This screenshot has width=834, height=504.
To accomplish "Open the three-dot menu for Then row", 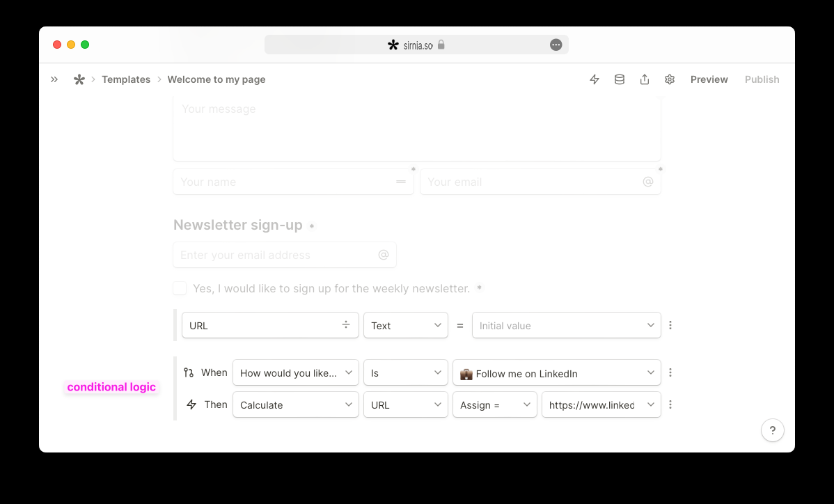I will click(670, 404).
